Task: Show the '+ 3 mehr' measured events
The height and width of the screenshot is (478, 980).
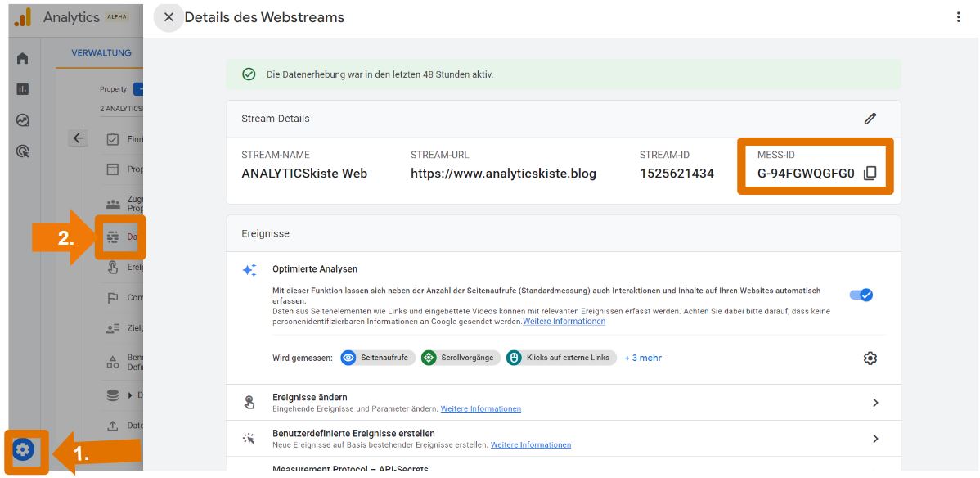Action: [643, 358]
